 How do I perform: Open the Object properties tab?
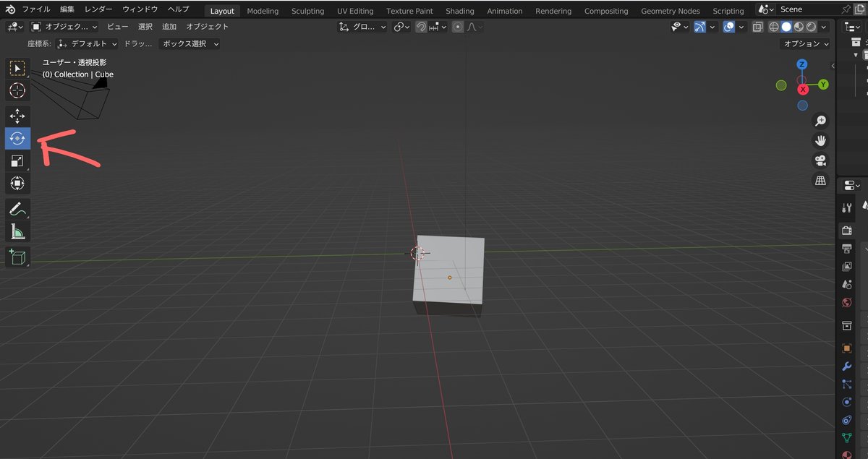(x=847, y=348)
